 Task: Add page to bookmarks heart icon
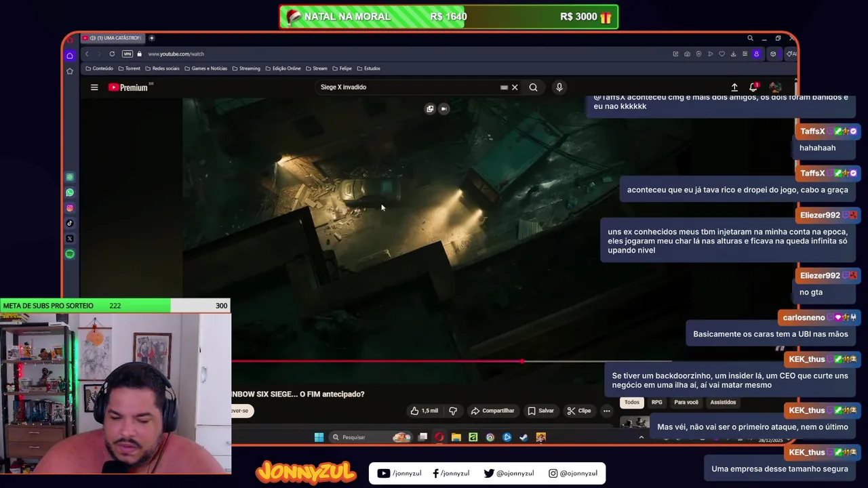point(722,54)
